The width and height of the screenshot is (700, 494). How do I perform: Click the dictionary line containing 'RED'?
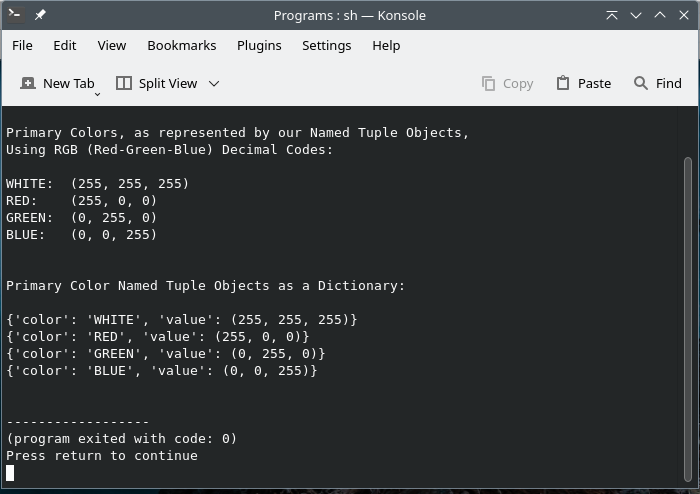click(x=158, y=337)
